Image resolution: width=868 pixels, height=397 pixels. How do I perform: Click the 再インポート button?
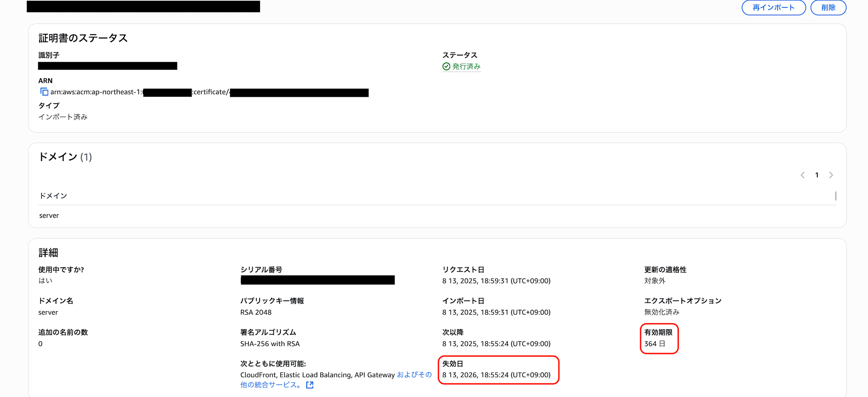click(773, 8)
